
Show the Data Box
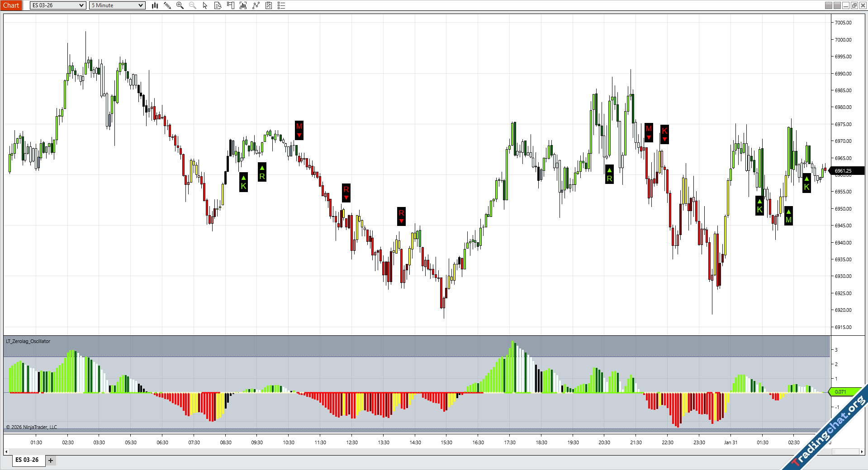tap(218, 5)
